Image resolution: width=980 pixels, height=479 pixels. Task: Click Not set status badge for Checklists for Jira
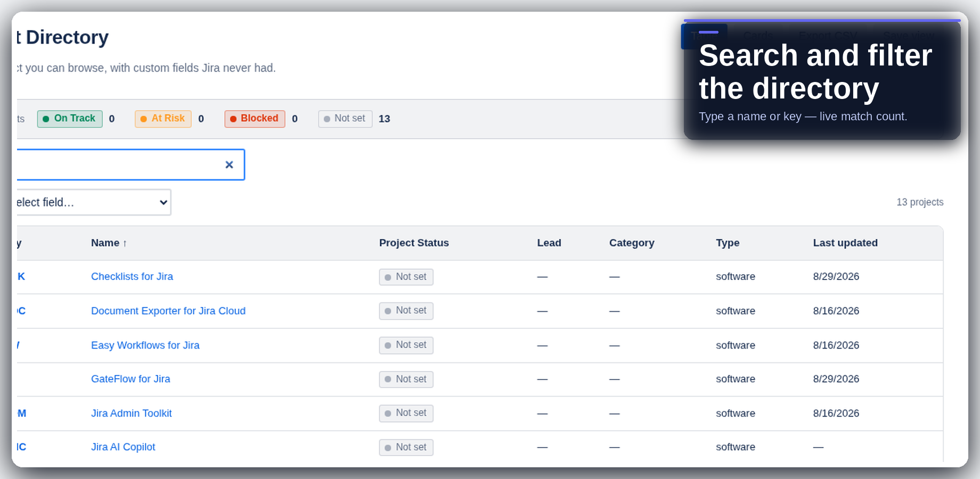click(406, 277)
